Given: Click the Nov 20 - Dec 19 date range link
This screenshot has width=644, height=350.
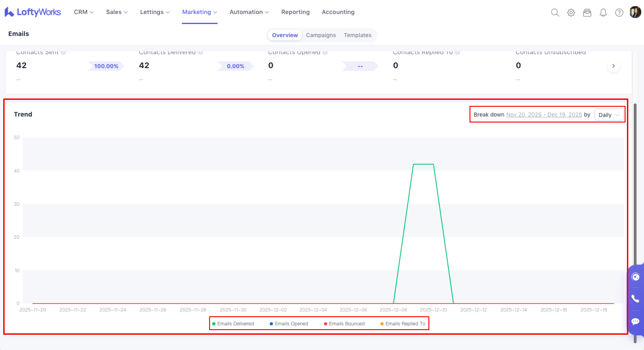Looking at the screenshot, I should pos(544,115).
